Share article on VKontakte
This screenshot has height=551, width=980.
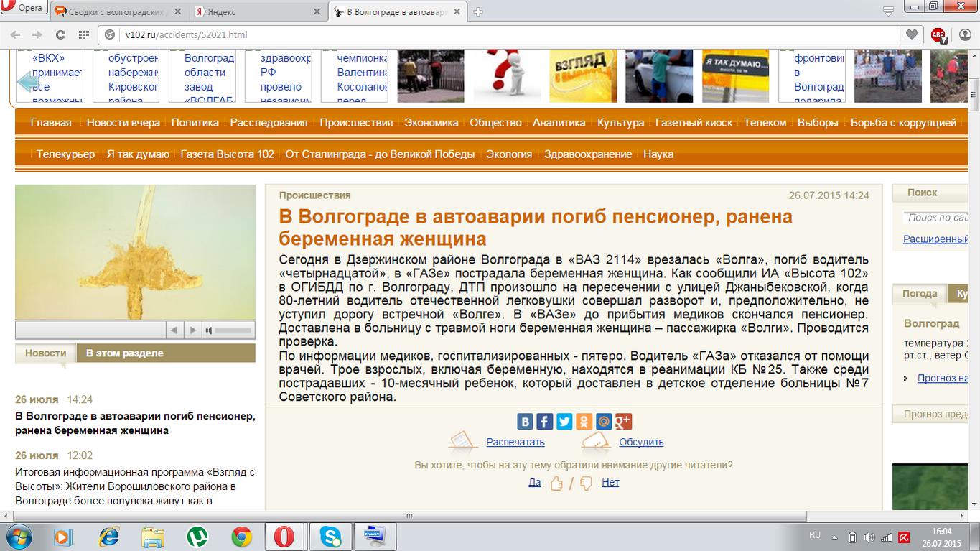point(526,422)
